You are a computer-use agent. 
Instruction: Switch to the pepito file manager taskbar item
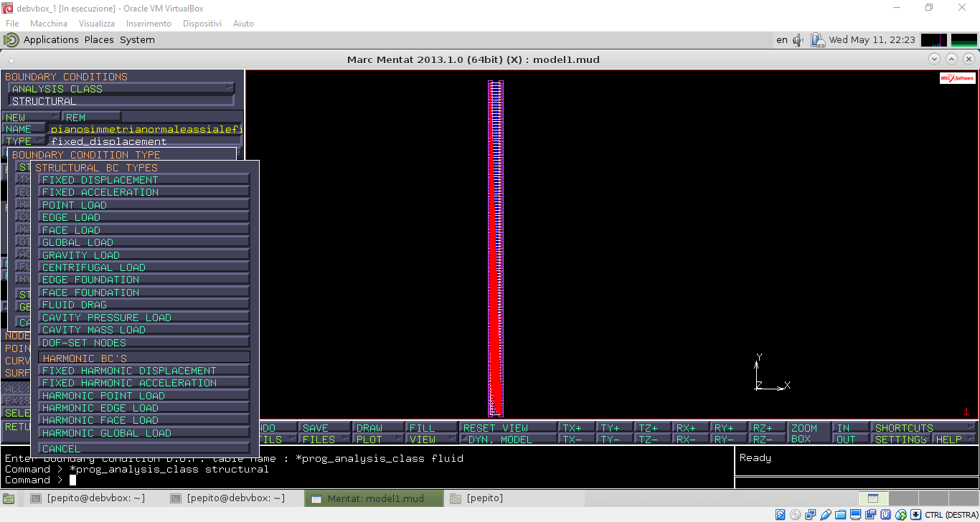485,498
